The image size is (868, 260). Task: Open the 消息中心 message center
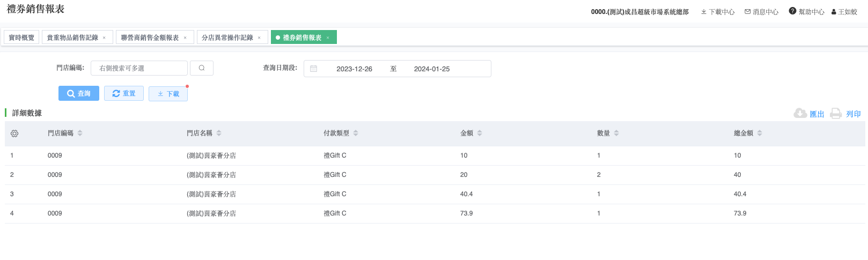(x=761, y=12)
